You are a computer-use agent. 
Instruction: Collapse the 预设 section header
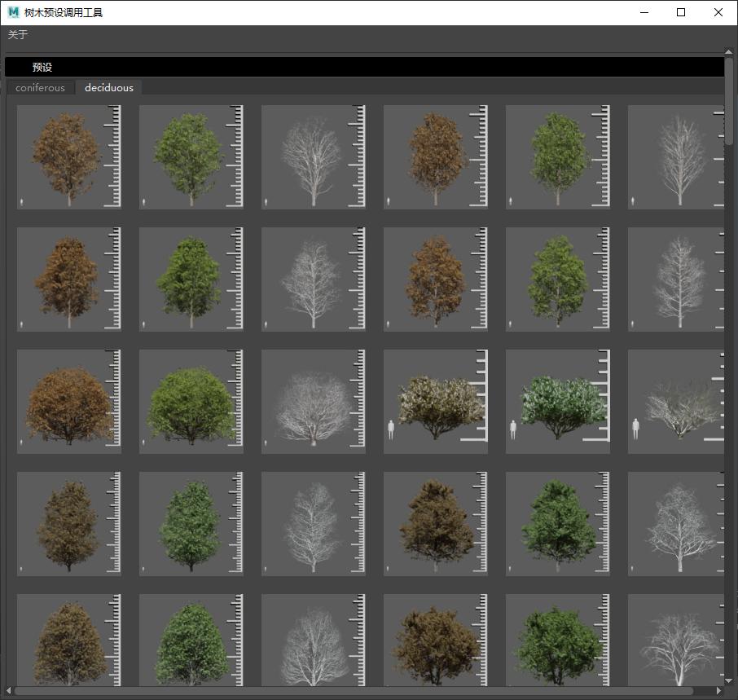pyautogui.click(x=42, y=68)
